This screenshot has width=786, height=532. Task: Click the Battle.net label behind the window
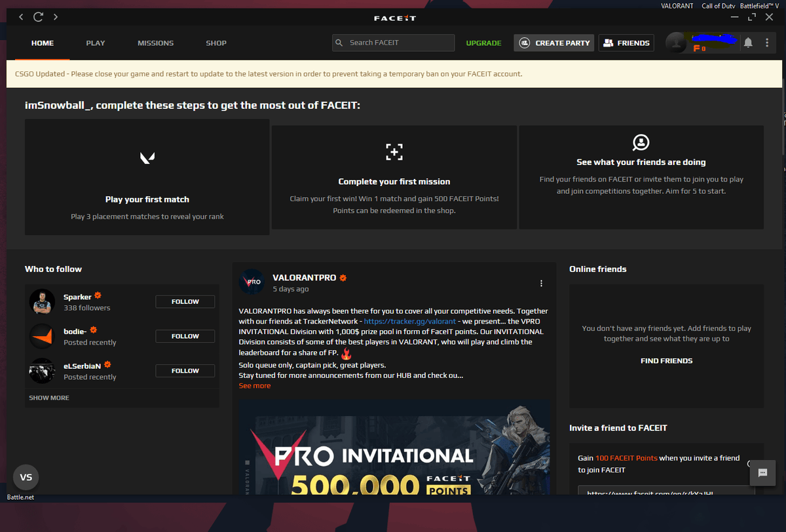(x=20, y=497)
